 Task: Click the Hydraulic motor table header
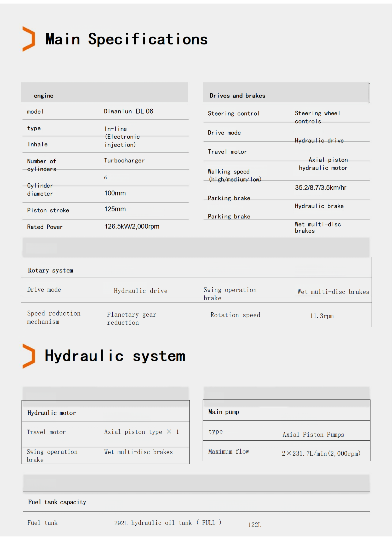point(106,411)
